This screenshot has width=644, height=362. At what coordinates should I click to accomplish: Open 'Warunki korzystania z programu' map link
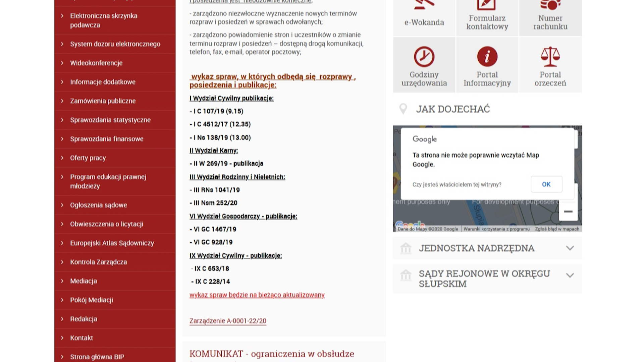coord(496,229)
